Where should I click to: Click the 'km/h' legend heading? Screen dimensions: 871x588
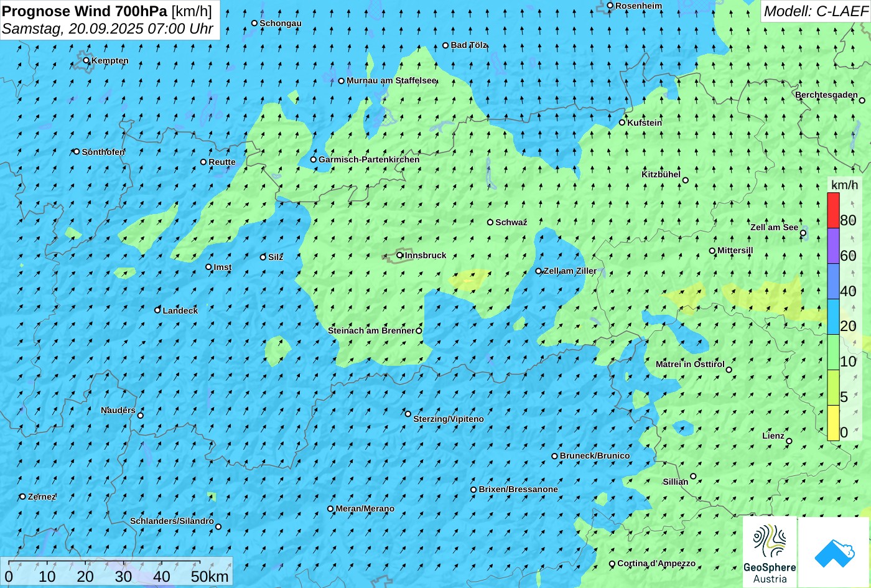(x=844, y=185)
